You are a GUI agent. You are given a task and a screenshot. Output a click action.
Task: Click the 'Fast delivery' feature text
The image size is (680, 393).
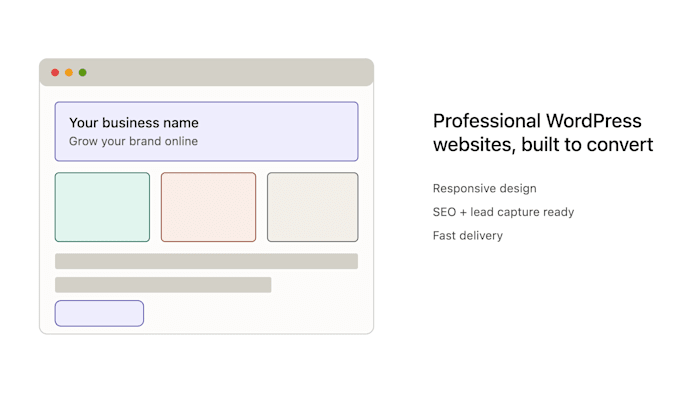pos(468,236)
